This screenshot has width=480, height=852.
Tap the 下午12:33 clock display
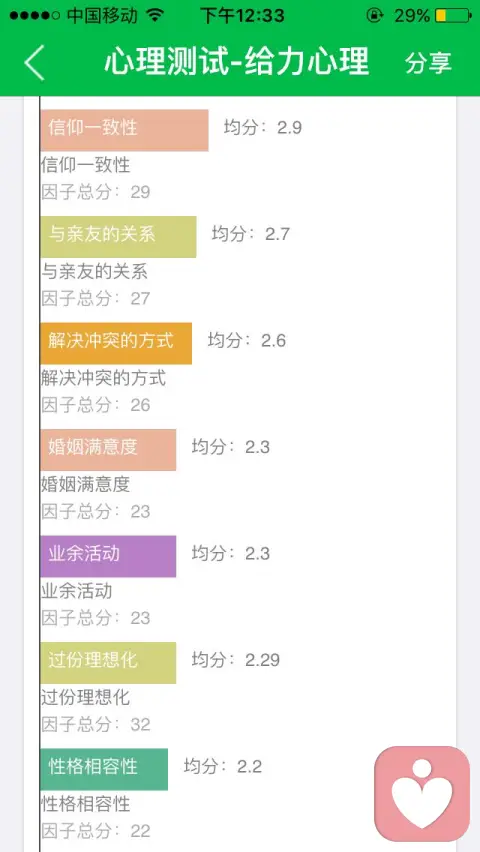pos(242,15)
